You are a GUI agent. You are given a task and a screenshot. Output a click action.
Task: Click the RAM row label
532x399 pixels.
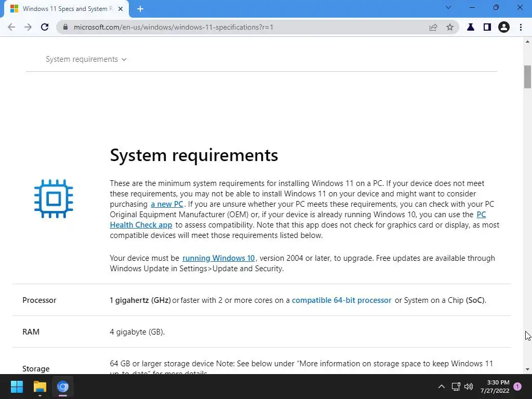click(x=31, y=332)
